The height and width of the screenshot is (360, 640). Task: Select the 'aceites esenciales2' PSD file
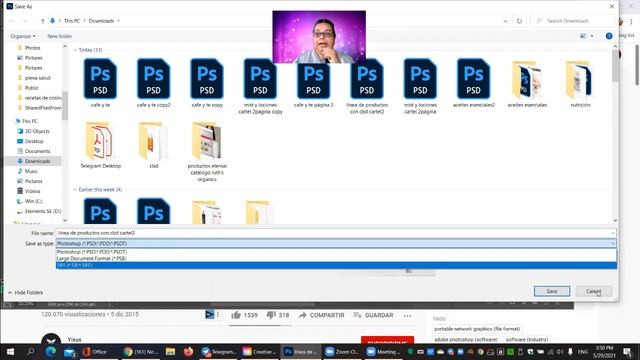473,79
